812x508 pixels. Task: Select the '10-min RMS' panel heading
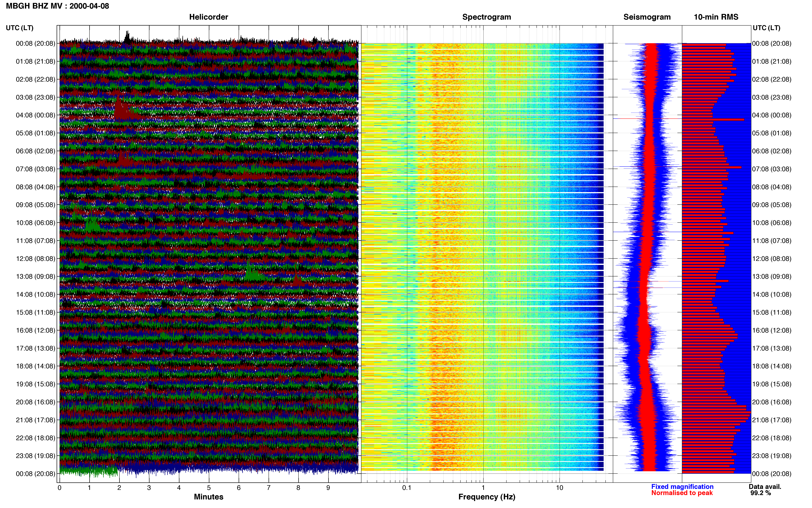click(x=716, y=17)
